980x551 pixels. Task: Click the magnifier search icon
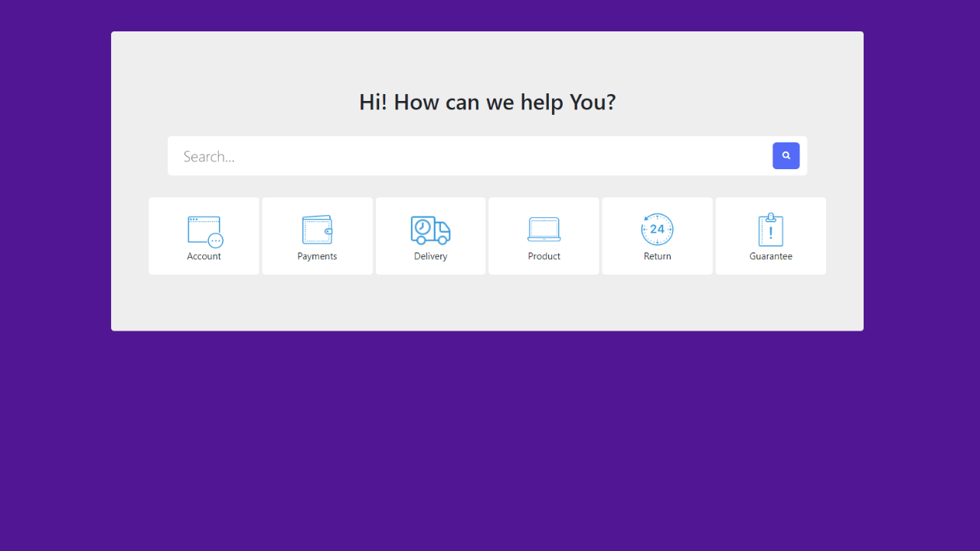(x=786, y=155)
